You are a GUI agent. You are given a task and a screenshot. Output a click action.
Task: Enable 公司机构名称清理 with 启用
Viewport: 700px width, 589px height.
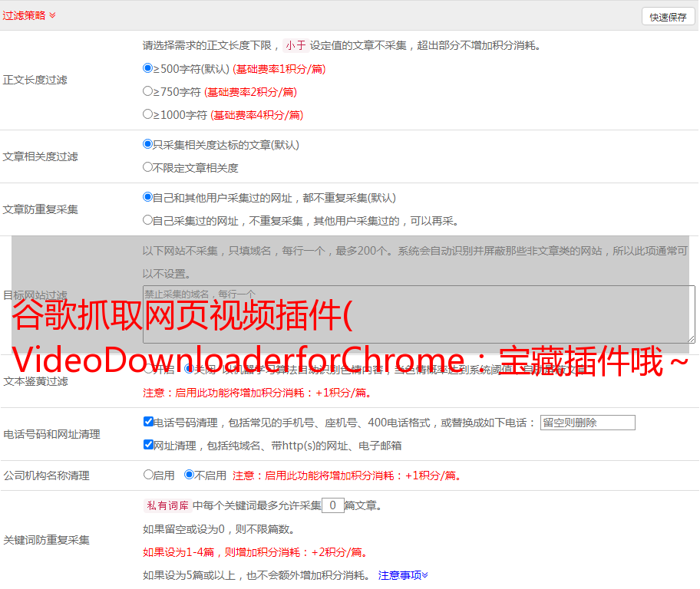point(148,475)
